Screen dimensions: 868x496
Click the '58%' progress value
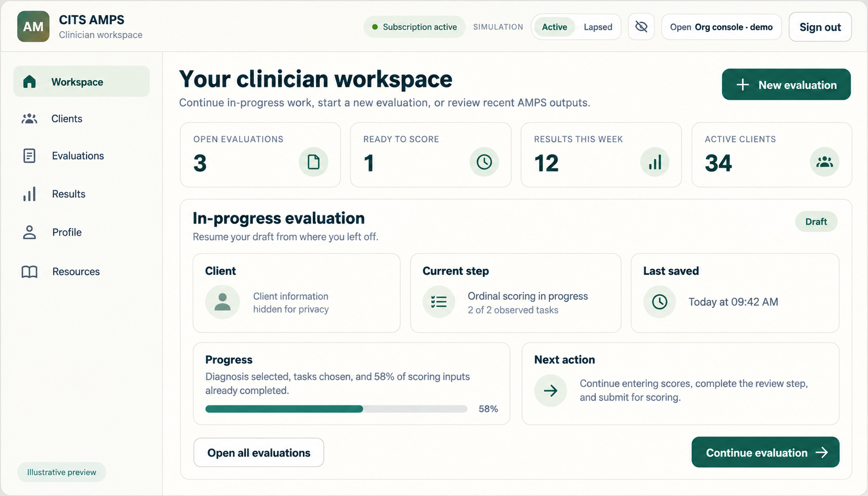click(488, 409)
